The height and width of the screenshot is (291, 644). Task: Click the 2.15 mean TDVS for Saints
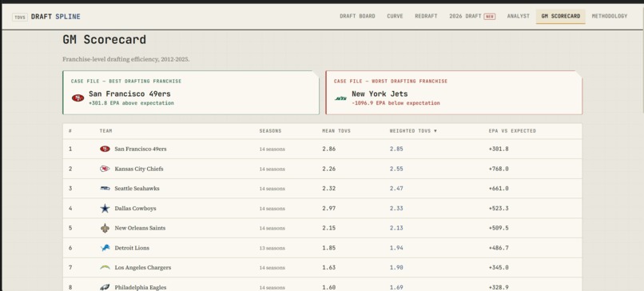[329, 228]
